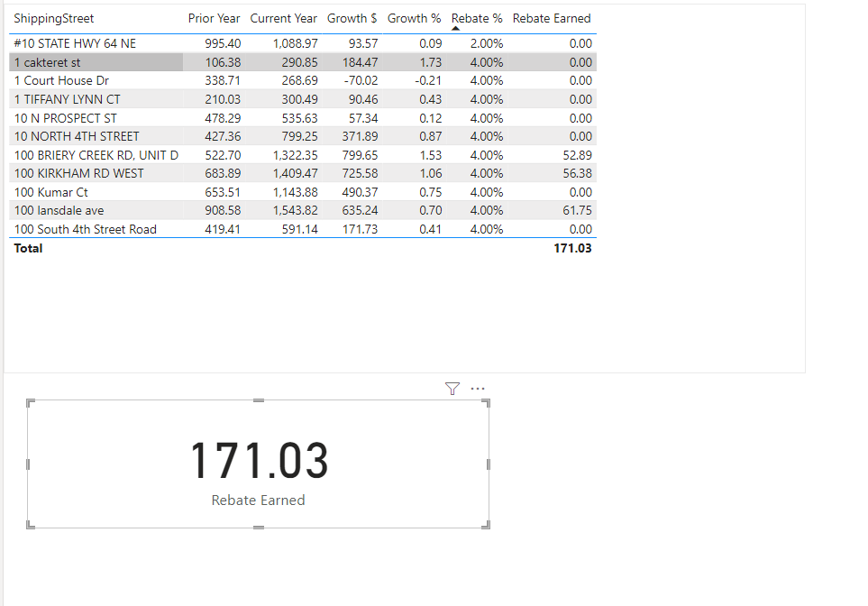The height and width of the screenshot is (606, 868).
Task: Select the '100 lansdale ave' row
Action: (303, 210)
